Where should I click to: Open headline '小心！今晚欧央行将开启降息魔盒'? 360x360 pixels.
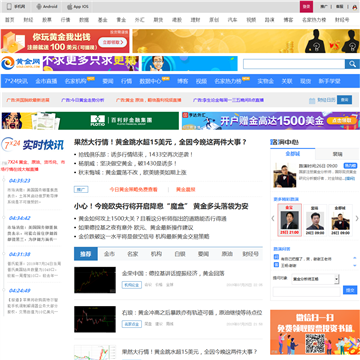pyautogui.click(x=161, y=206)
